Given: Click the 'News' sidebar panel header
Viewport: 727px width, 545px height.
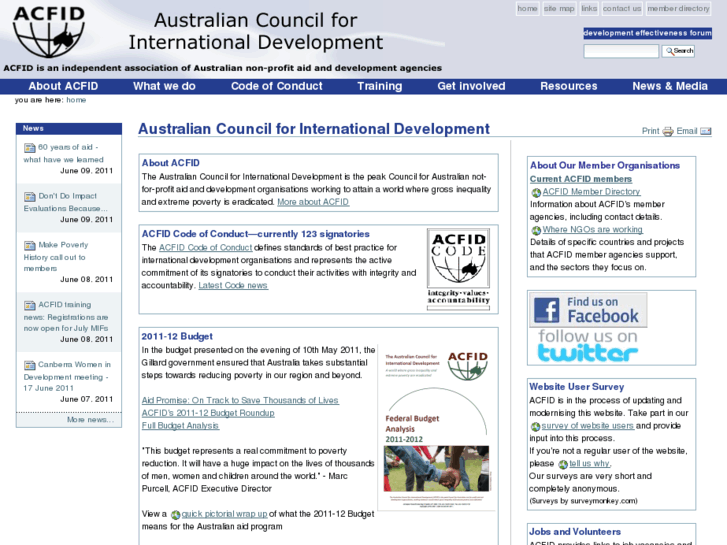Looking at the screenshot, I should coord(69,128).
